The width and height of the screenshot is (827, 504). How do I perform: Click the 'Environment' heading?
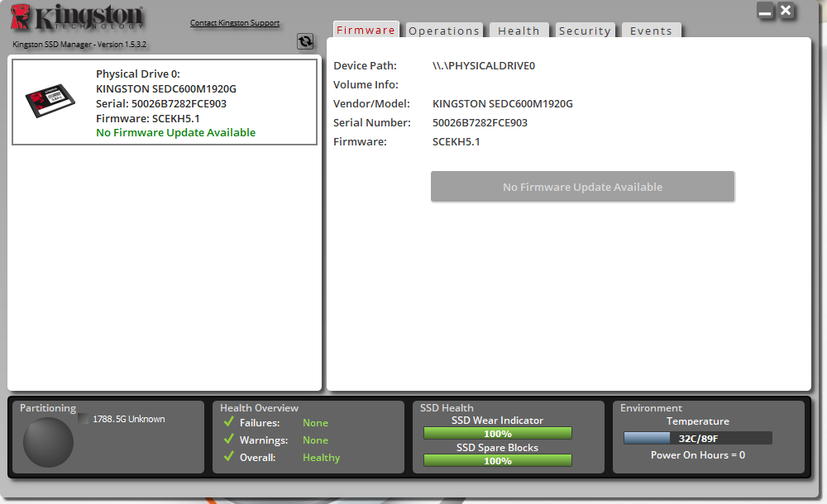click(x=651, y=407)
